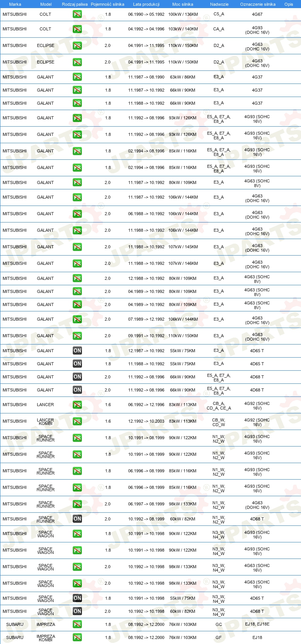Screen dimensions: 301x644
Task: Select power cell 103kW / 140KM
Action: pos(183,29)
